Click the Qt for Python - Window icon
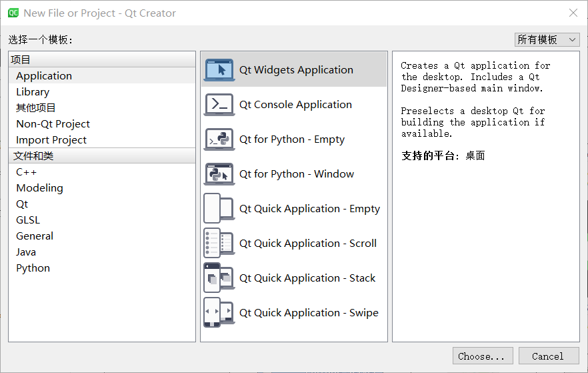Viewport: 588px width, 373px height. point(219,174)
